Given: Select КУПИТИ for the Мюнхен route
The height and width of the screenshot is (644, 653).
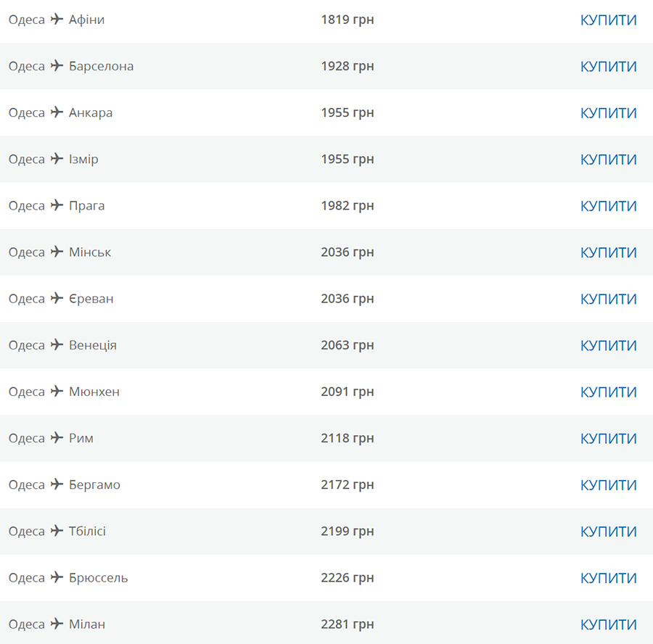Looking at the screenshot, I should [x=609, y=392].
